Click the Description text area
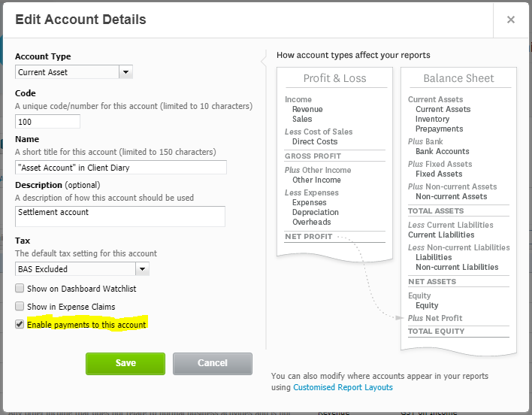This screenshot has height=415, width=532. [x=121, y=217]
